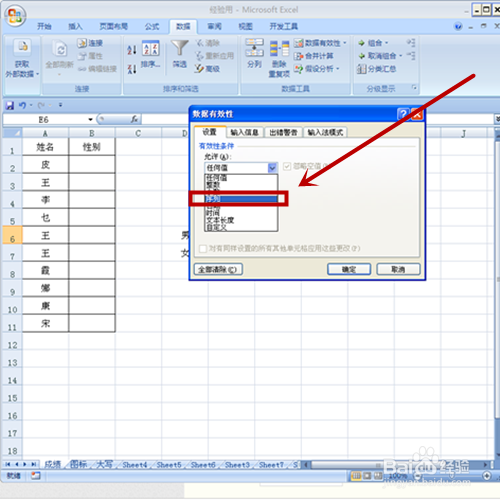This screenshot has height=500, width=500.
Task: Open the 排序 (sort) dialog
Action: pos(151,54)
